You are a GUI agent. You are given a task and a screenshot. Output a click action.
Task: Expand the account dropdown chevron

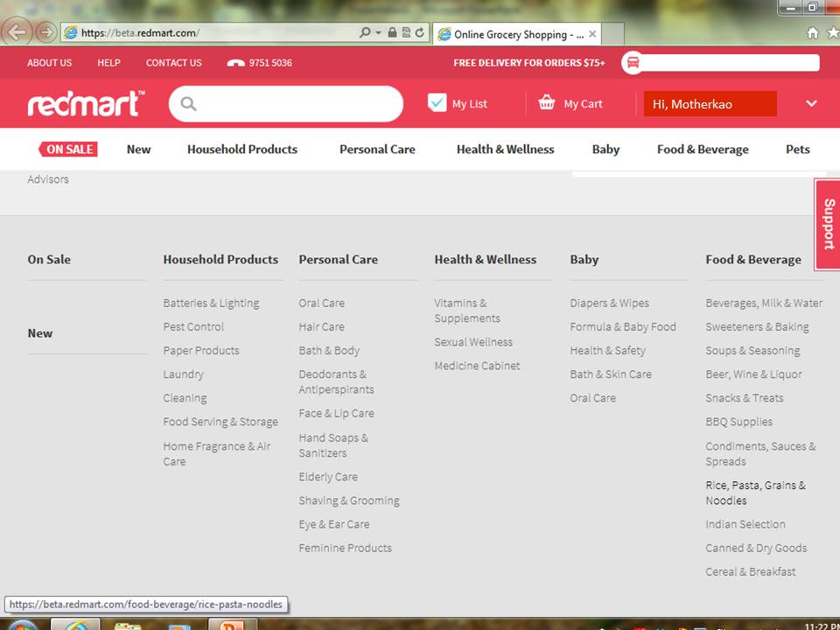(812, 103)
